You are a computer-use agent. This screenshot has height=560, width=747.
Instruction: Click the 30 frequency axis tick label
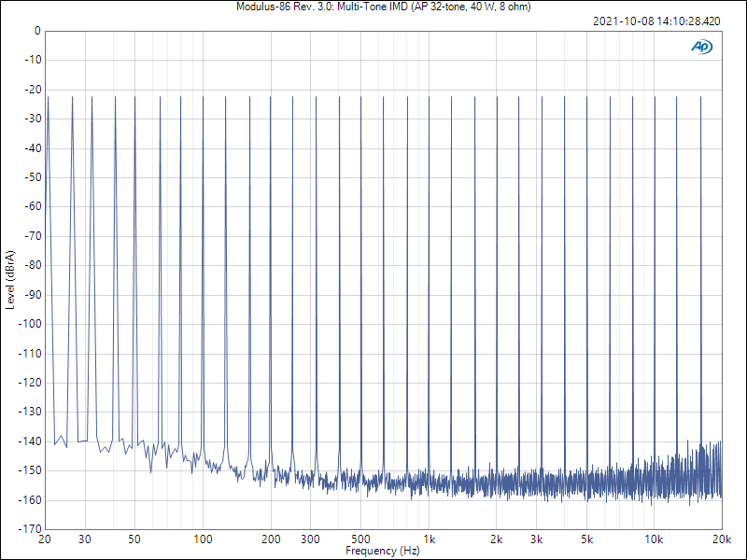pyautogui.click(x=85, y=539)
